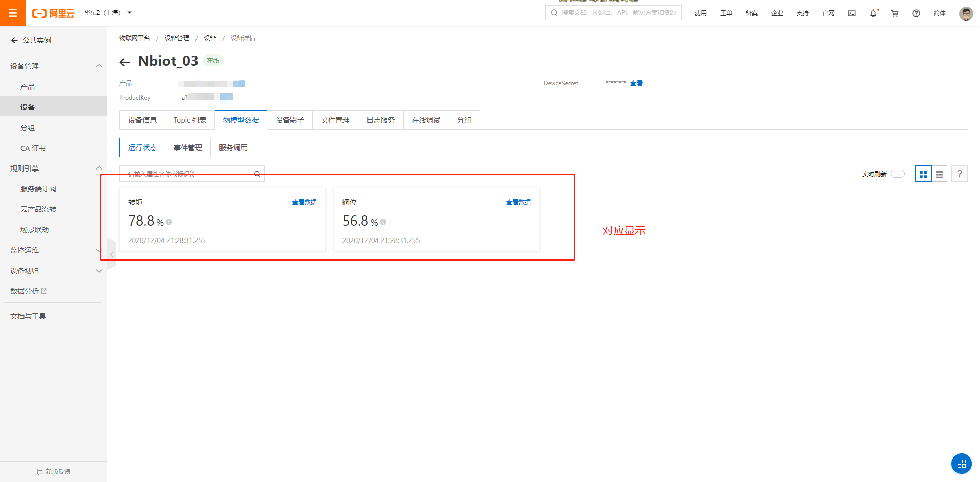The height and width of the screenshot is (482, 980).
Task: Click the back arrow next to Nbiot_03
Action: click(x=124, y=62)
